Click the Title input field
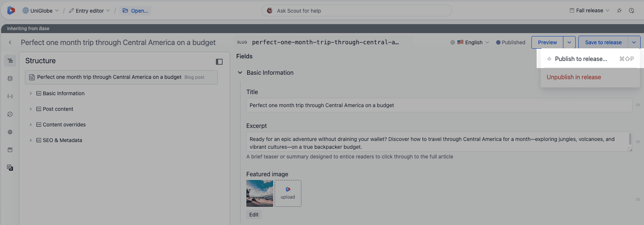Screen dimensions: 644x225 (439, 105)
